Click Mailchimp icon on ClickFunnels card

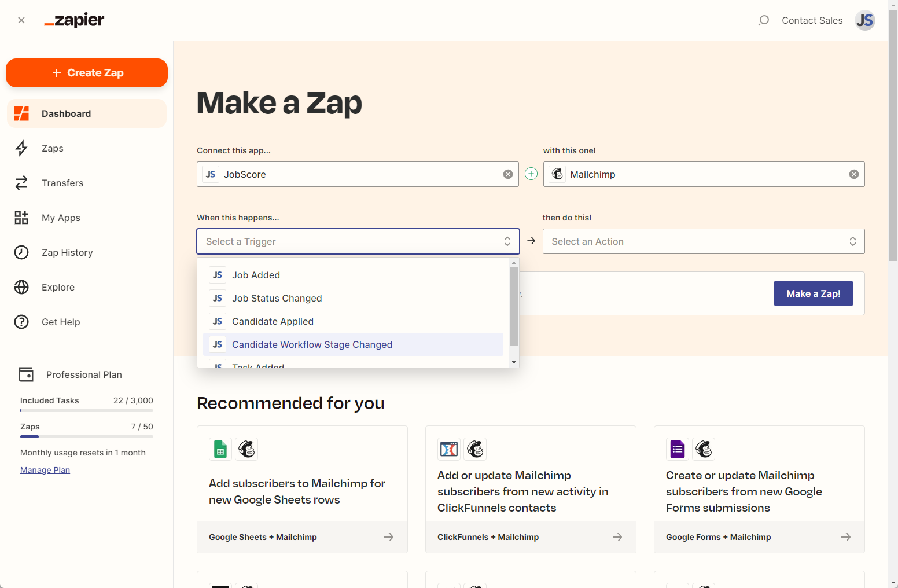point(475,449)
